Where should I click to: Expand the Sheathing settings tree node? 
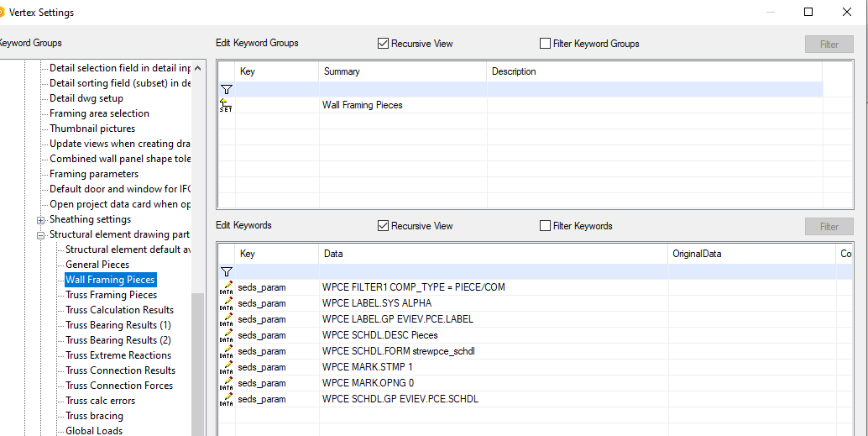pos(40,220)
